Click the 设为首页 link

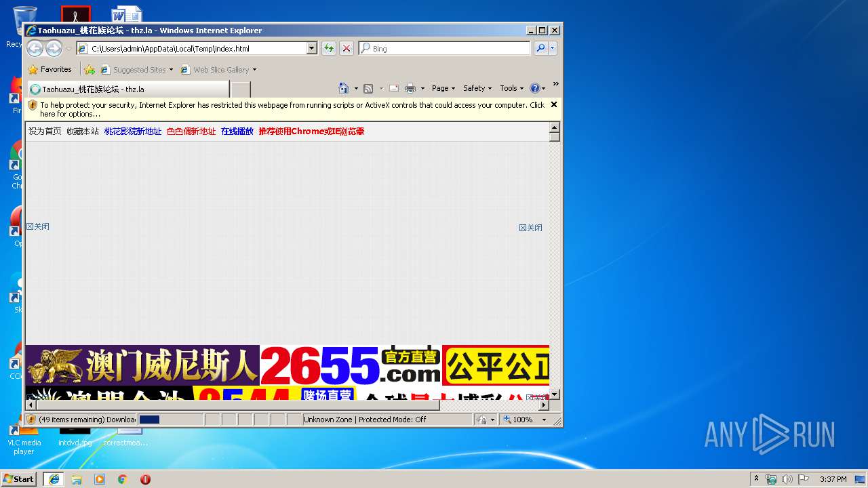(x=45, y=131)
